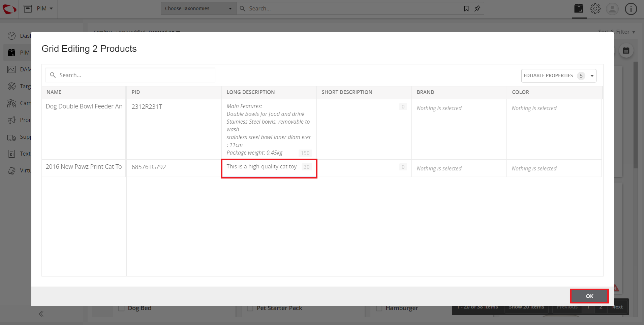Open the Choose Taxonomies dropdown

(198, 8)
